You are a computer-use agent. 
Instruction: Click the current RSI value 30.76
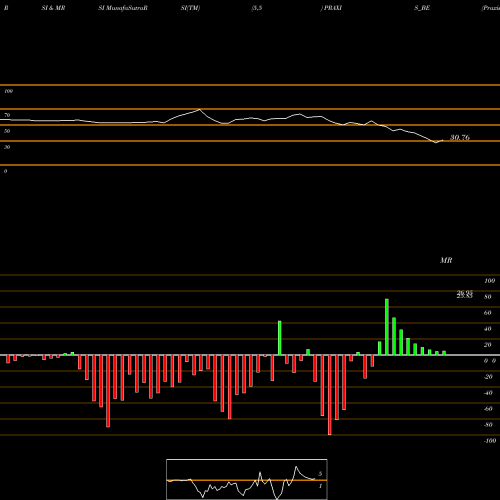[x=460, y=137]
